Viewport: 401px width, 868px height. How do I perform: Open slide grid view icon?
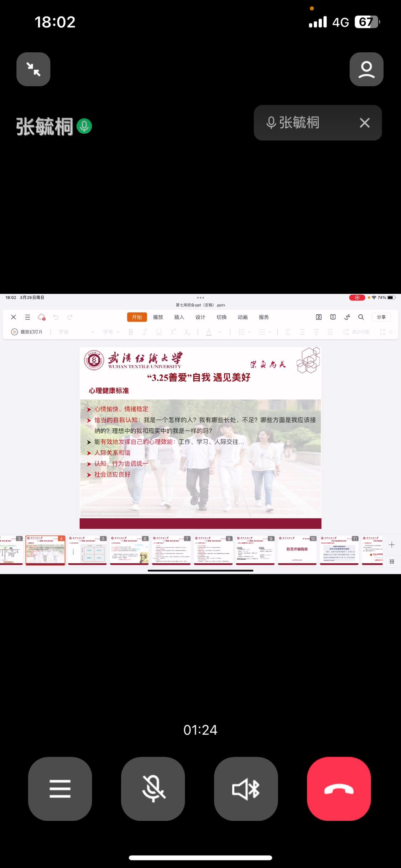pos(392,562)
